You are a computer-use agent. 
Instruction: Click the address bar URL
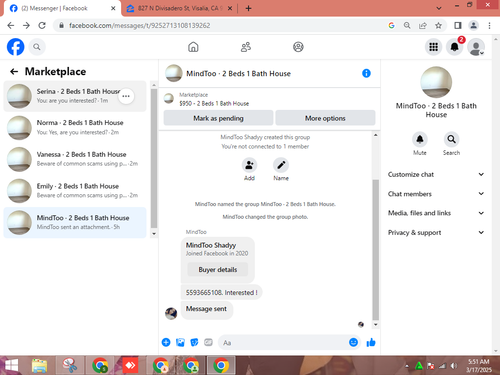tap(139, 25)
